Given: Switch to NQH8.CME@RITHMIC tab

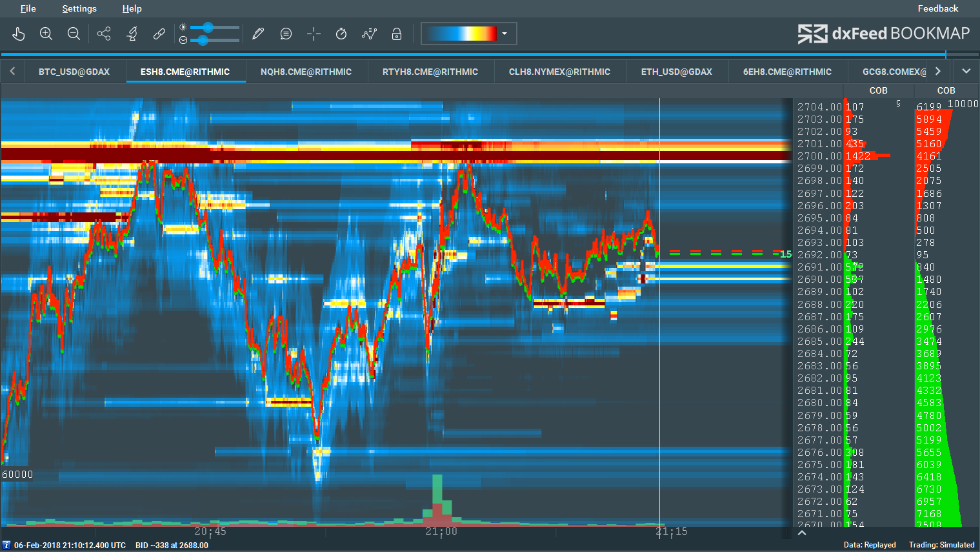Looking at the screenshot, I should 306,72.
